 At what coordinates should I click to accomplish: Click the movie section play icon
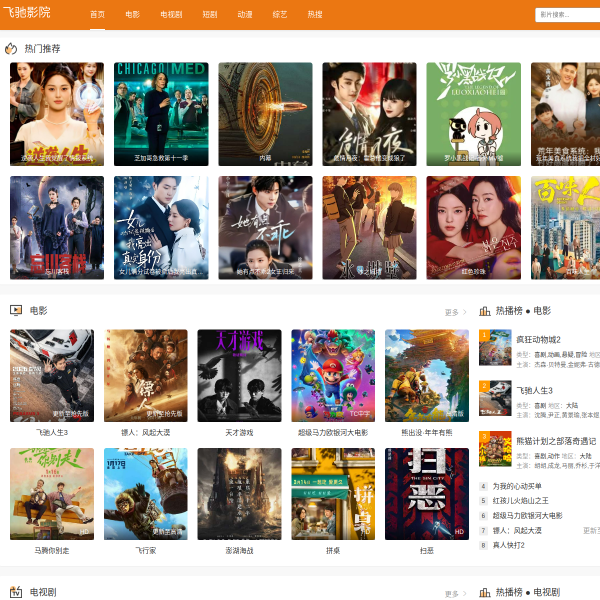[15, 310]
